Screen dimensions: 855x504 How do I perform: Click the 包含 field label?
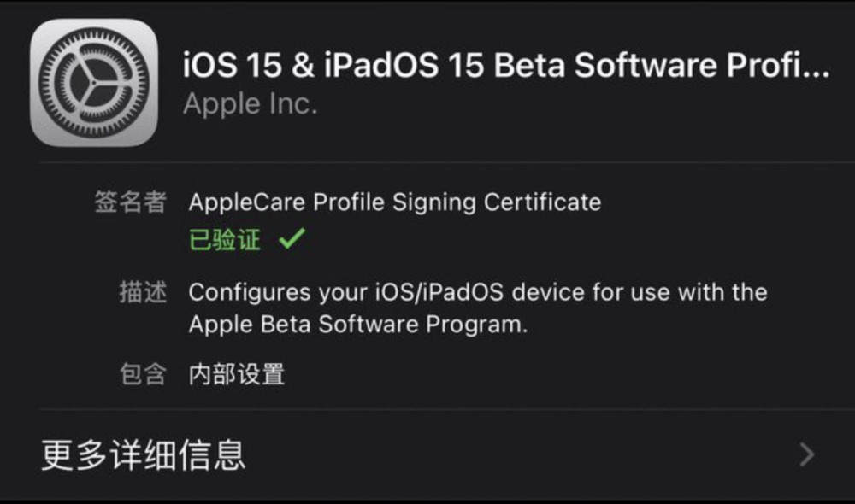click(x=142, y=374)
